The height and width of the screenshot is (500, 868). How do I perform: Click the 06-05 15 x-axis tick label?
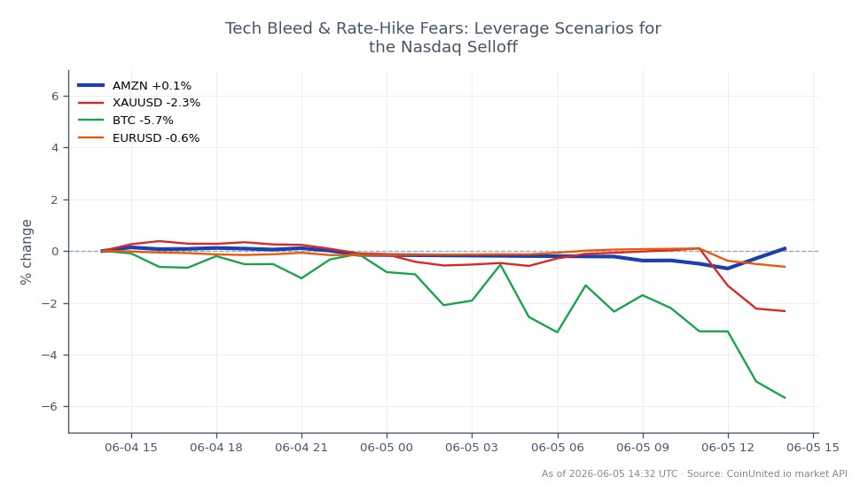(813, 447)
